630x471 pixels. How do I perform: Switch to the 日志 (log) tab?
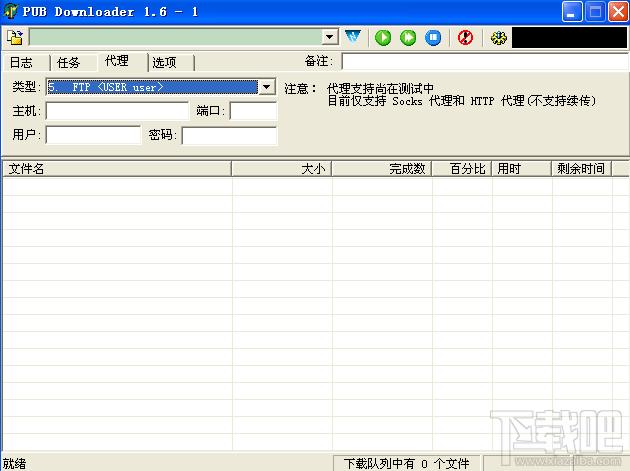click(x=22, y=62)
